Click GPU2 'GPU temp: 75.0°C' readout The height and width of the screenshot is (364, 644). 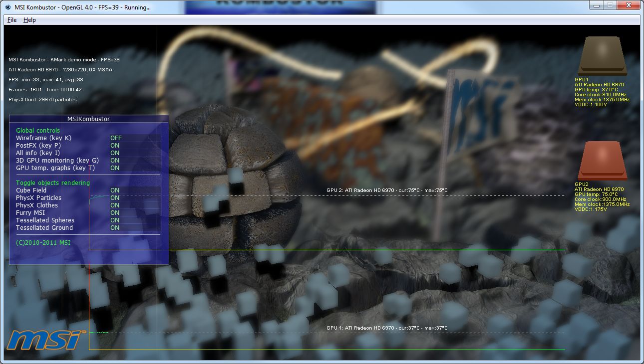(x=596, y=194)
